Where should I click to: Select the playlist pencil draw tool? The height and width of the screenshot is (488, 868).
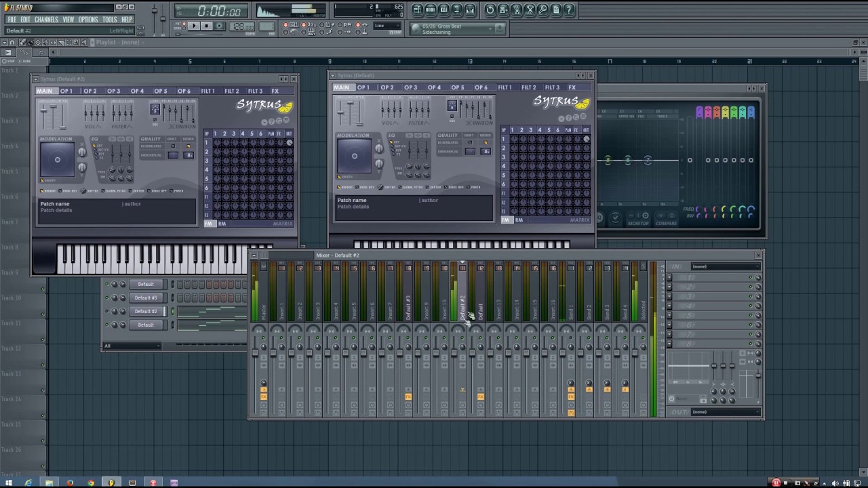[22, 43]
